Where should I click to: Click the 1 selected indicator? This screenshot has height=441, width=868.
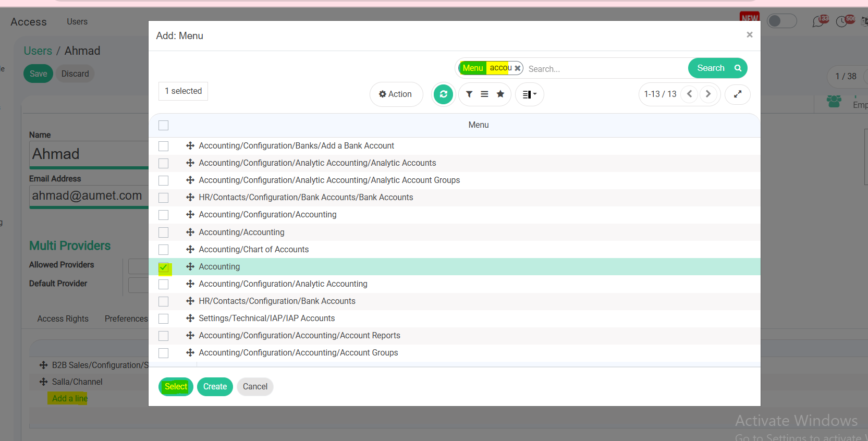(183, 91)
